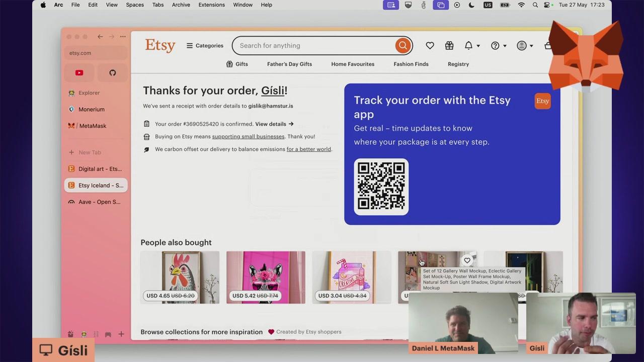This screenshot has width=644, height=362.
Task: Expand the Help question mark dropdown
Action: pos(499,46)
